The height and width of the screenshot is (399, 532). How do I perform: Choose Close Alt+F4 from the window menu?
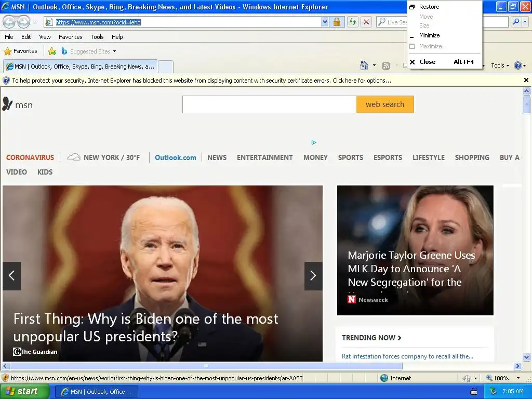pyautogui.click(x=445, y=62)
